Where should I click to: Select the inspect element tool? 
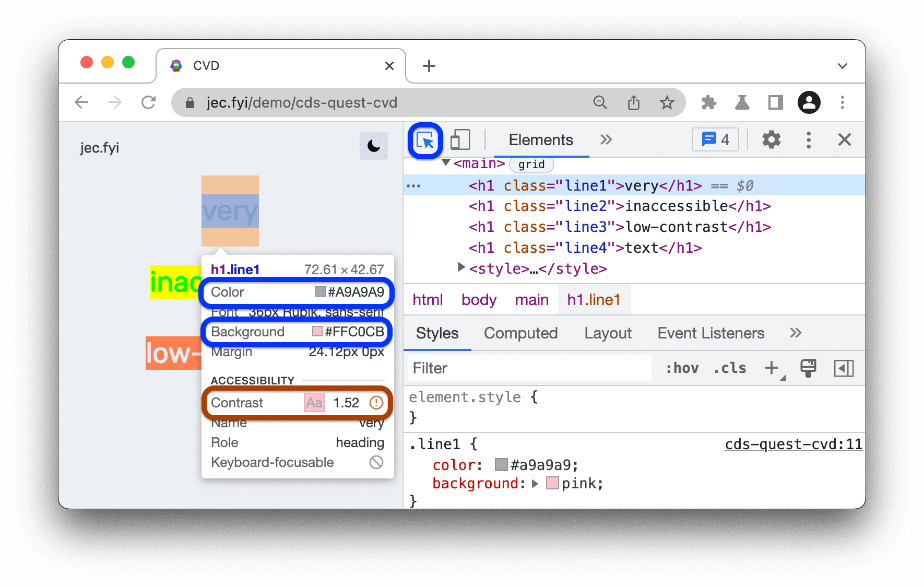[425, 139]
